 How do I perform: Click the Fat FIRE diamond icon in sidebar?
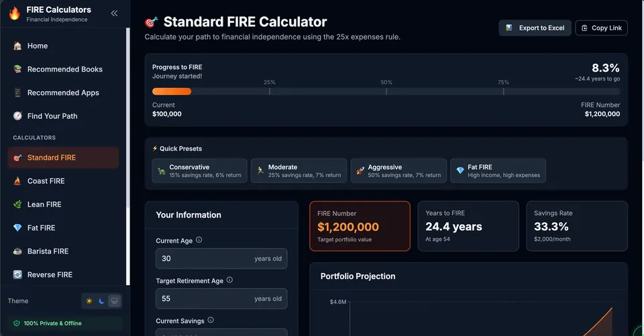pos(17,227)
